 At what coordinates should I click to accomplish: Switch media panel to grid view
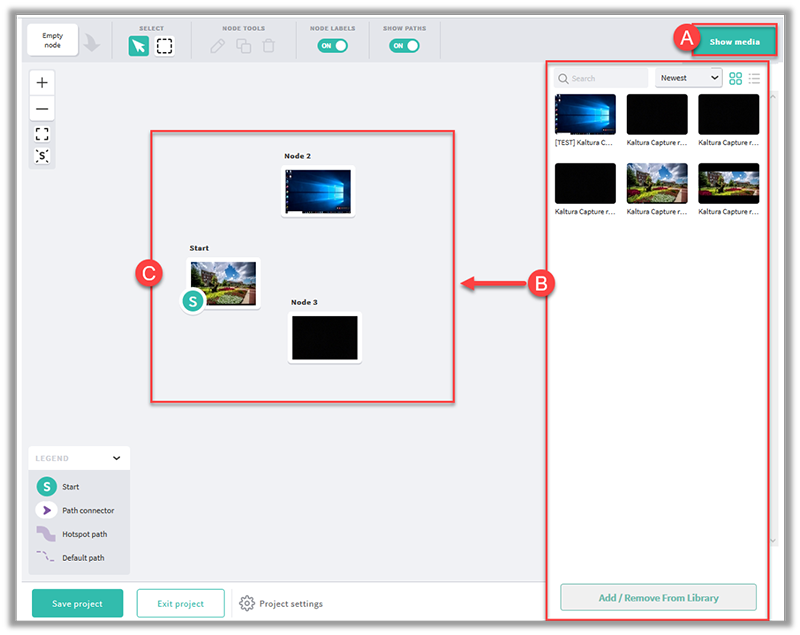[x=736, y=78]
